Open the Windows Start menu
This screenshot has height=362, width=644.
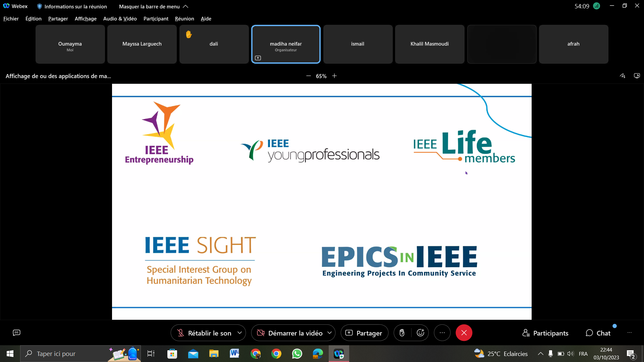(10, 354)
